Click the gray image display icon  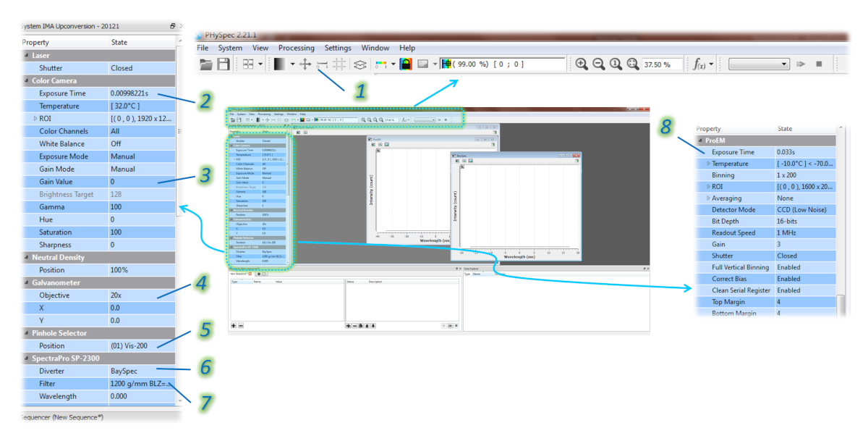point(424,64)
